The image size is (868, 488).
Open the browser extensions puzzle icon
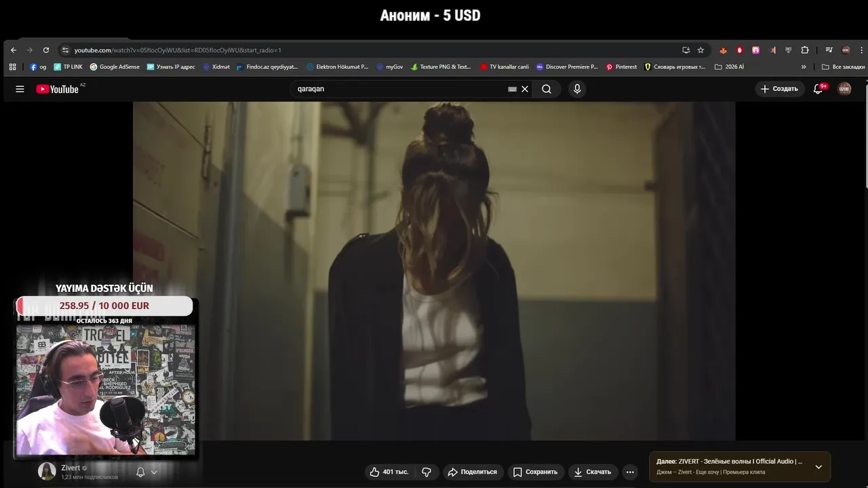[805, 50]
